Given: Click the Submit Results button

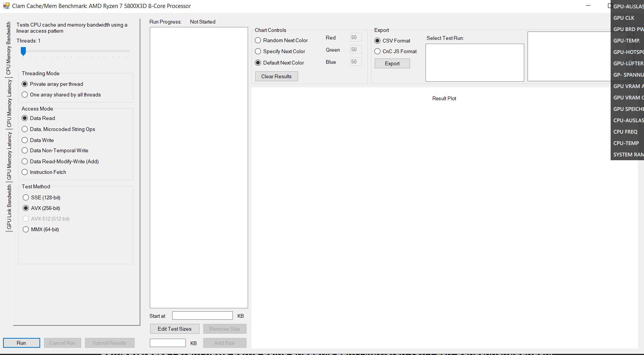Looking at the screenshot, I should pos(110,343).
